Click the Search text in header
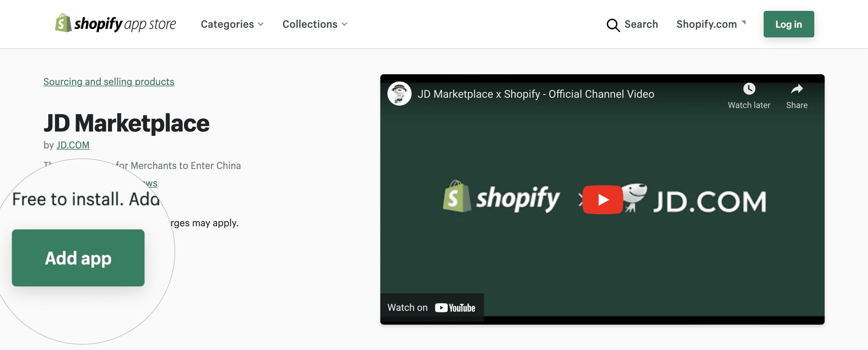The height and width of the screenshot is (350, 868). (x=641, y=24)
